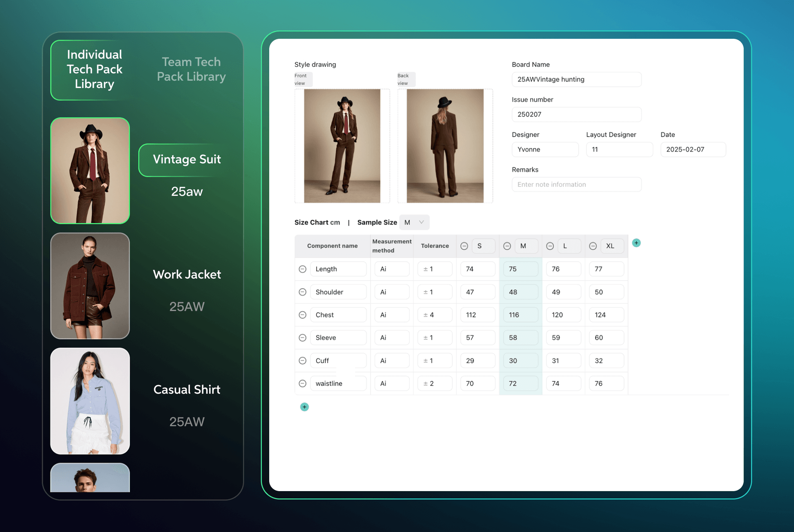Image resolution: width=794 pixels, height=532 pixels.
Task: Edit Cuff L value 31
Action: pos(564,360)
